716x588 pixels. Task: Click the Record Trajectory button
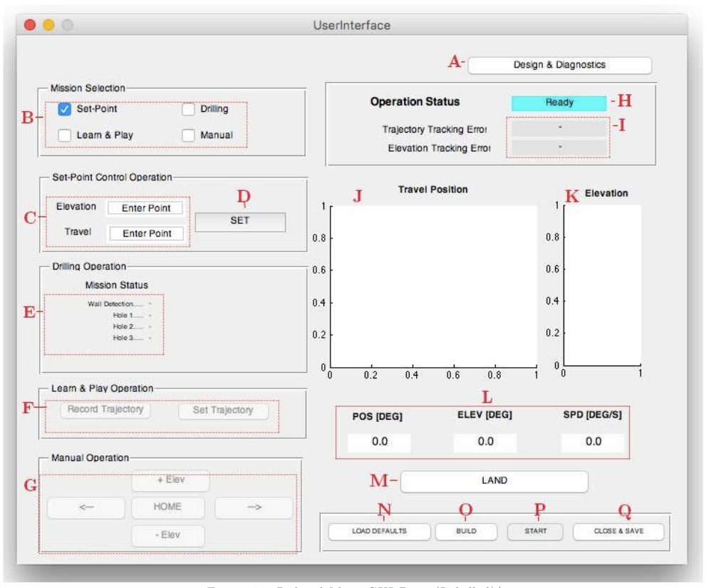105,409
